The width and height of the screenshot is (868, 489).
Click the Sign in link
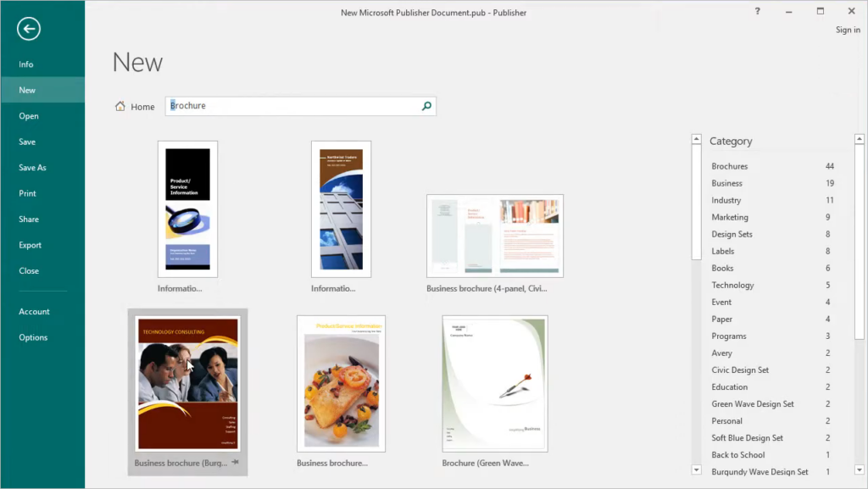click(848, 29)
